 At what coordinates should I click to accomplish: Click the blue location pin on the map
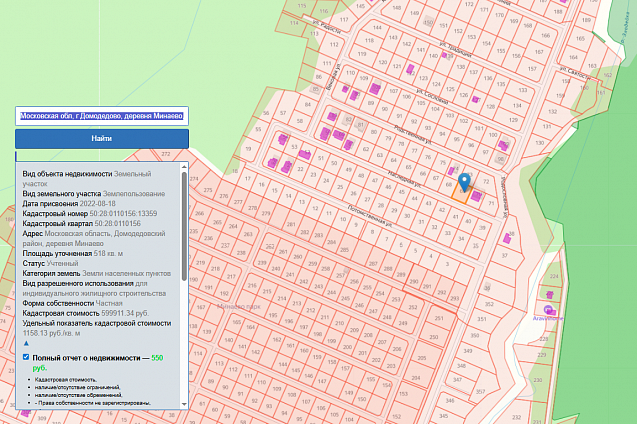[x=464, y=182]
